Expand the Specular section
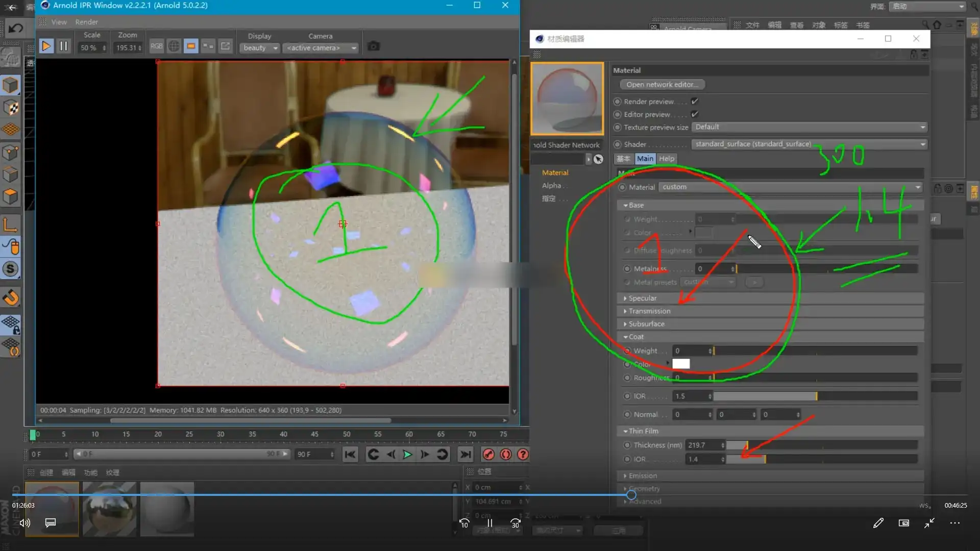This screenshot has width=980, height=551. click(643, 298)
